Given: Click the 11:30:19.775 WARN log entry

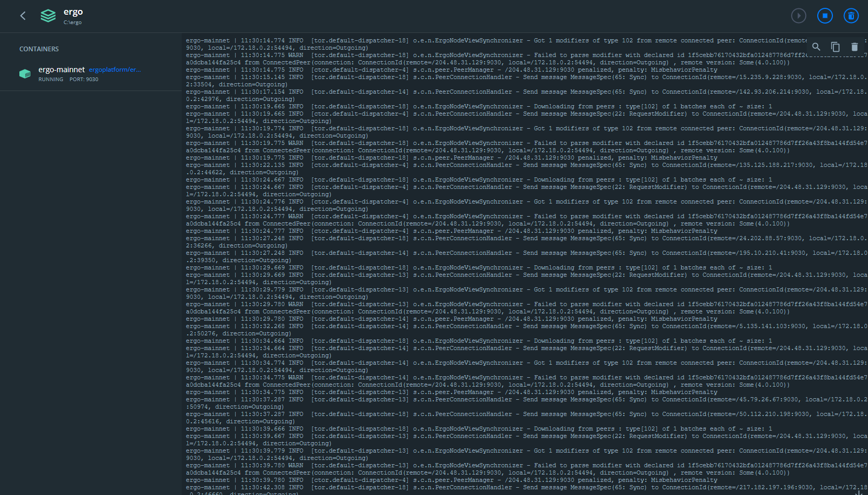Looking at the screenshot, I should pyautogui.click(x=526, y=147).
